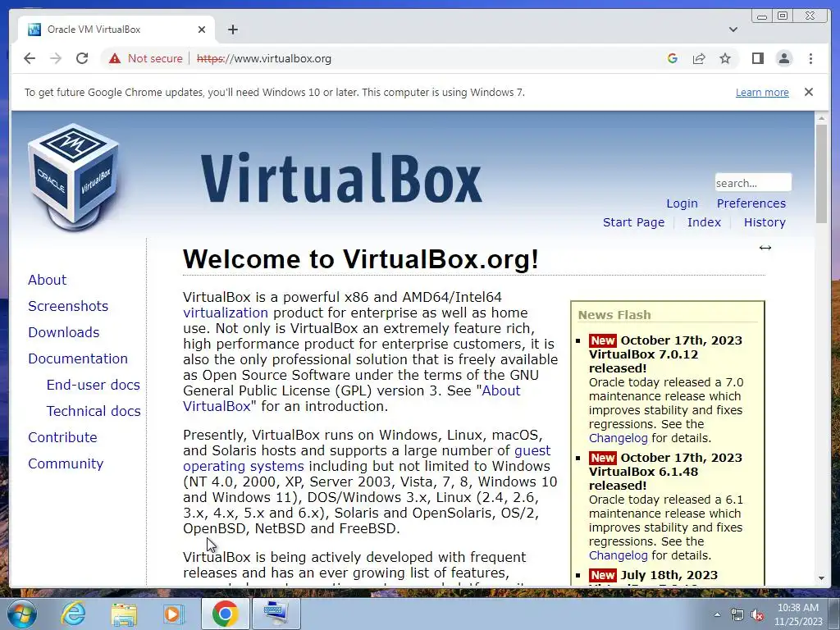Follow the virtualization link
This screenshot has width=840, height=630.
[225, 313]
